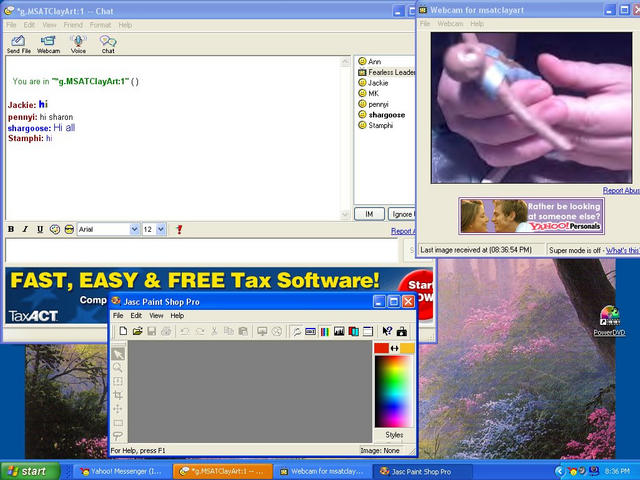This screenshot has width=640, height=480.
Task: Click the What's this link for Super mode
Action: point(622,250)
